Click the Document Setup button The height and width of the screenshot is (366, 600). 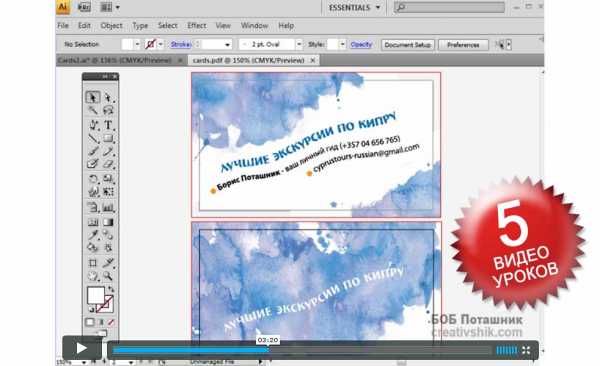click(408, 45)
